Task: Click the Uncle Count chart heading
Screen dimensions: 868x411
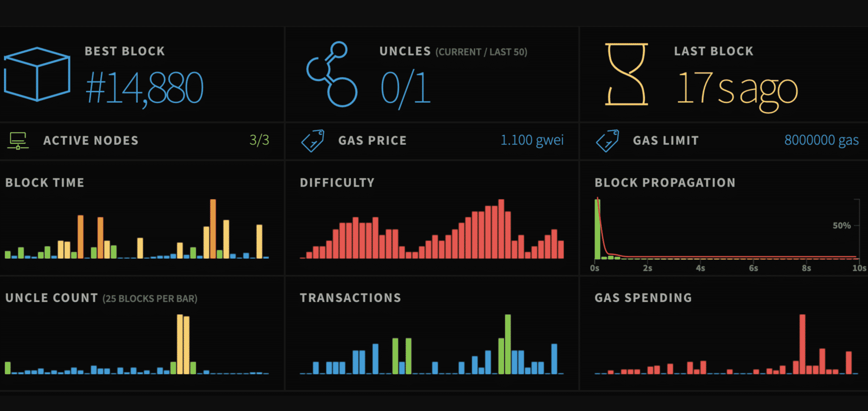Action: coord(52,298)
